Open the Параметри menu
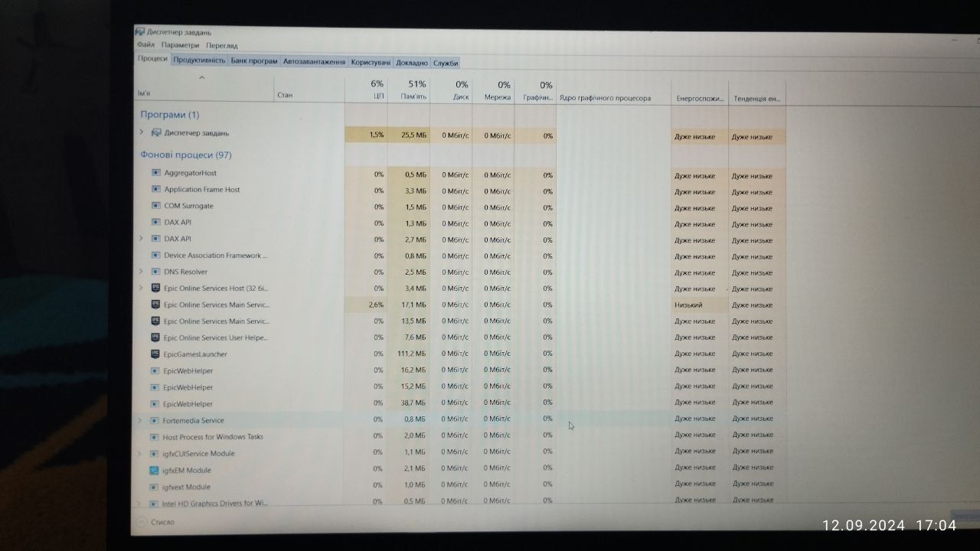Screen dimensions: 980x551 tap(181, 45)
